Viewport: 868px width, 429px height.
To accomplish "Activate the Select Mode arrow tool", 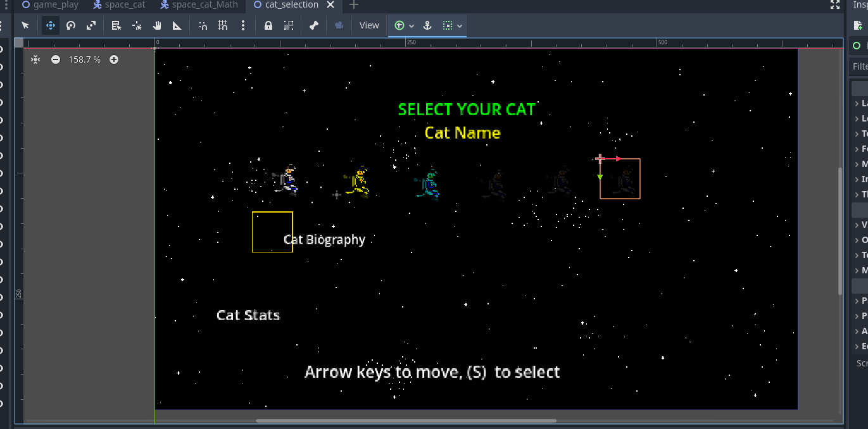I will click(25, 25).
